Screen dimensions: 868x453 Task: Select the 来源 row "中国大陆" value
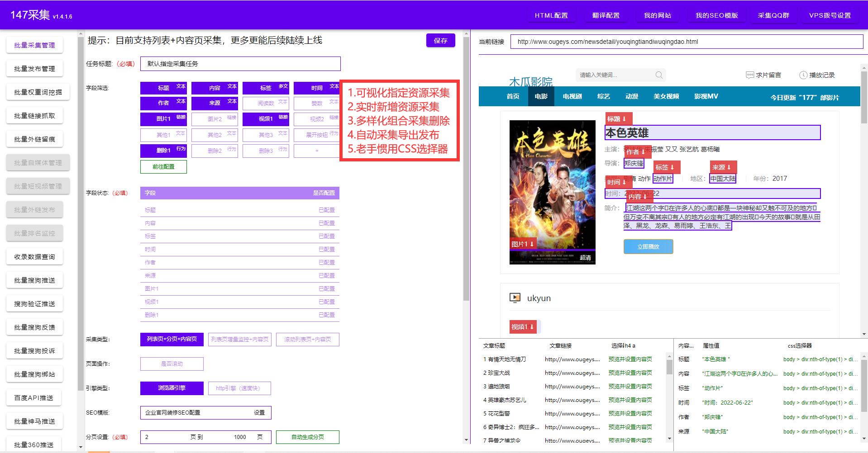click(x=715, y=432)
